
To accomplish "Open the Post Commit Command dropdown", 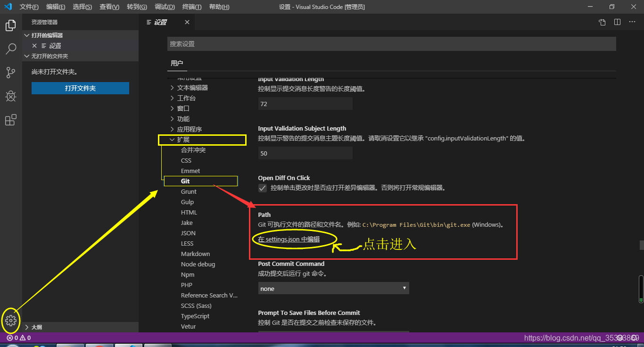I will pos(333,289).
